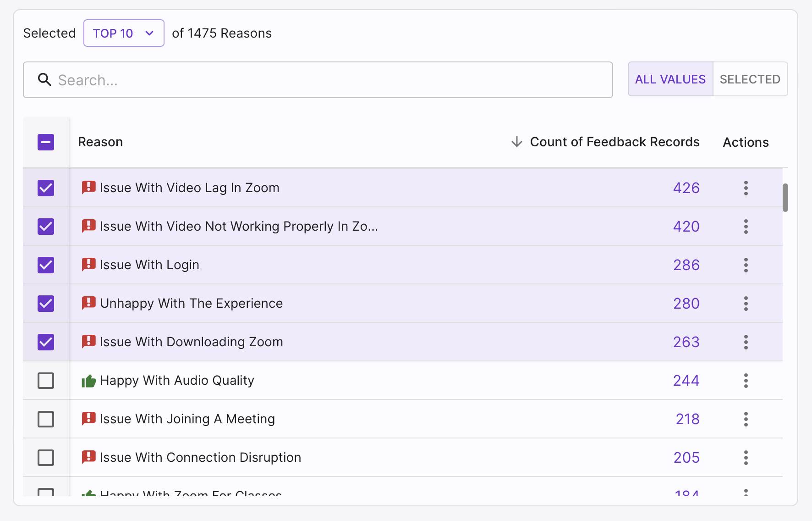Click the three-dot menu for Video Lag row

click(x=746, y=188)
